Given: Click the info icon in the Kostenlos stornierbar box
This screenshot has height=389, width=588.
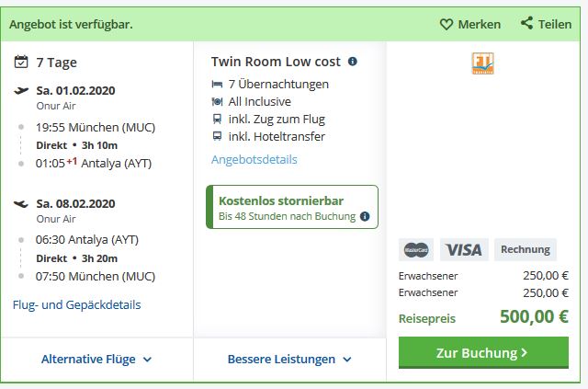Looking at the screenshot, I should click(365, 216).
